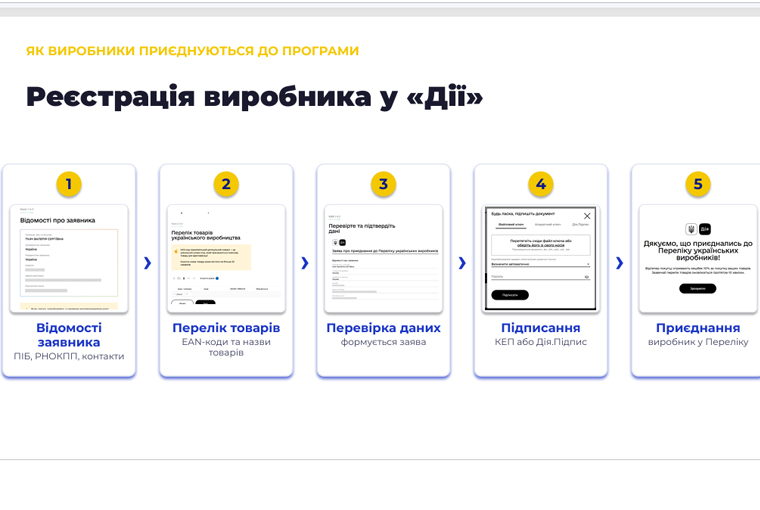
Task: Click the 'Перевірка даних' card title
Action: click(383, 328)
